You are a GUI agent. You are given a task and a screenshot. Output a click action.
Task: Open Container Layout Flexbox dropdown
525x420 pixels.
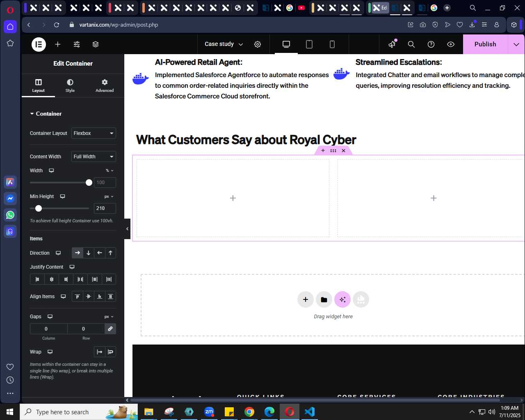pos(94,133)
